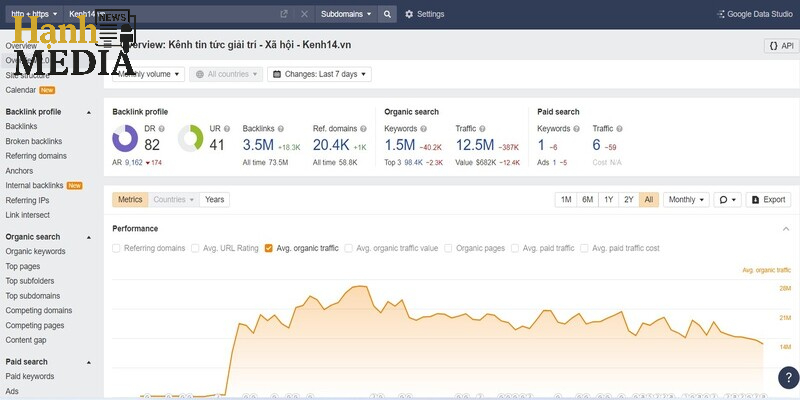Collapse Organic search sidebar section
Screen dimensions: 800x400
(x=89, y=237)
